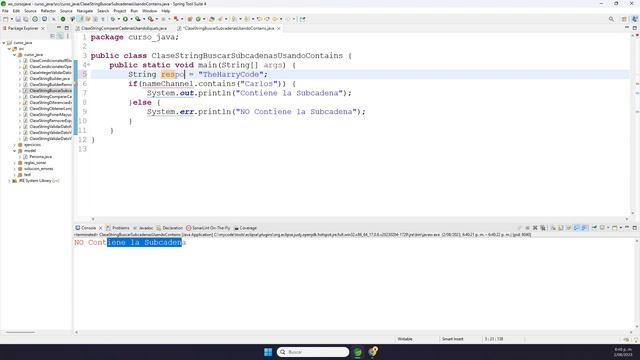Open the Project menu
The width and height of the screenshot is (640, 360).
(x=120, y=11)
